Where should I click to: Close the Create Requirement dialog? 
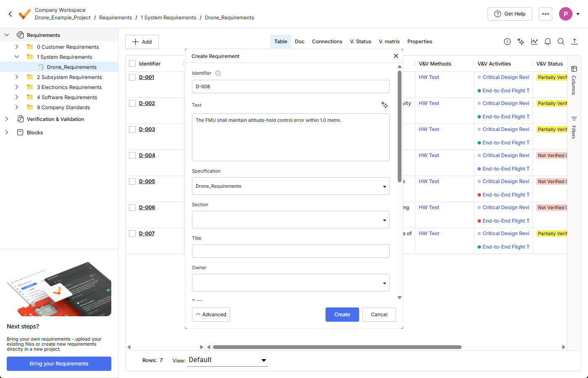click(396, 56)
